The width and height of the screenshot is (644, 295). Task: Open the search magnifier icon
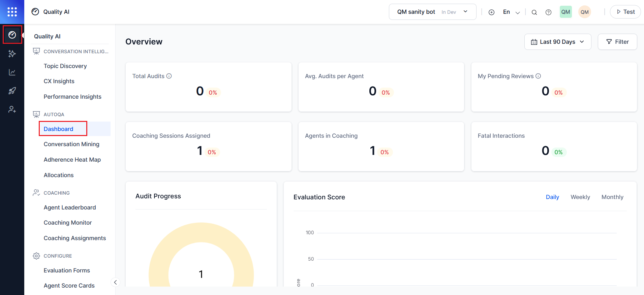(534, 12)
